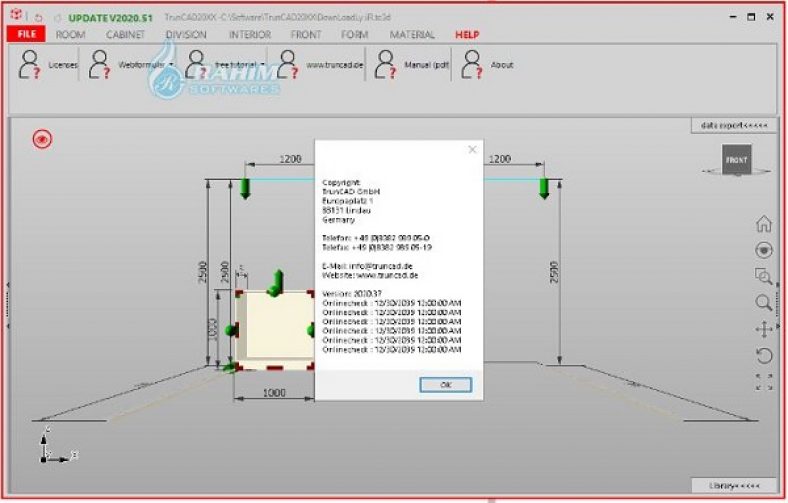The height and width of the screenshot is (503, 788).
Task: Switch to the DIVISION tab
Action: 186,35
